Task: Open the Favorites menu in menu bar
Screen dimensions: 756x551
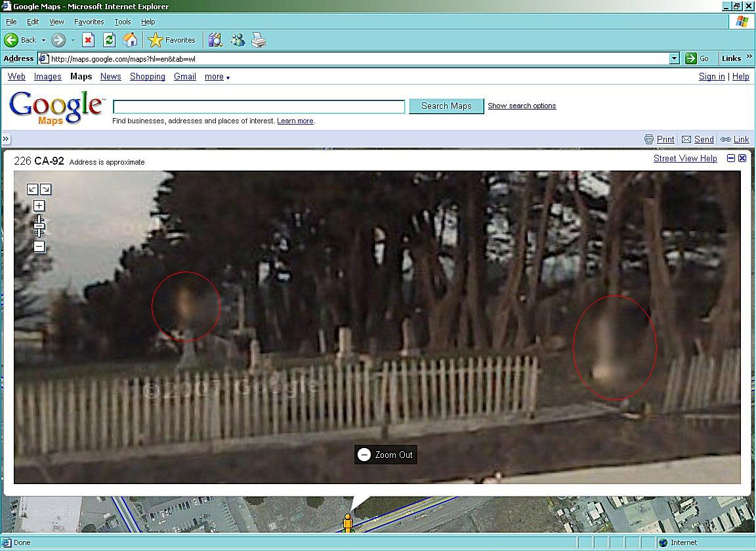Action: coord(89,22)
